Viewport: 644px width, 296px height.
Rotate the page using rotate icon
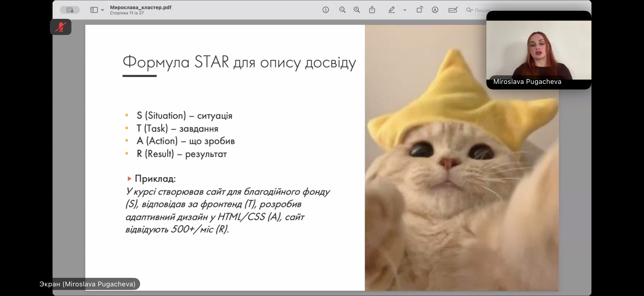(x=419, y=10)
